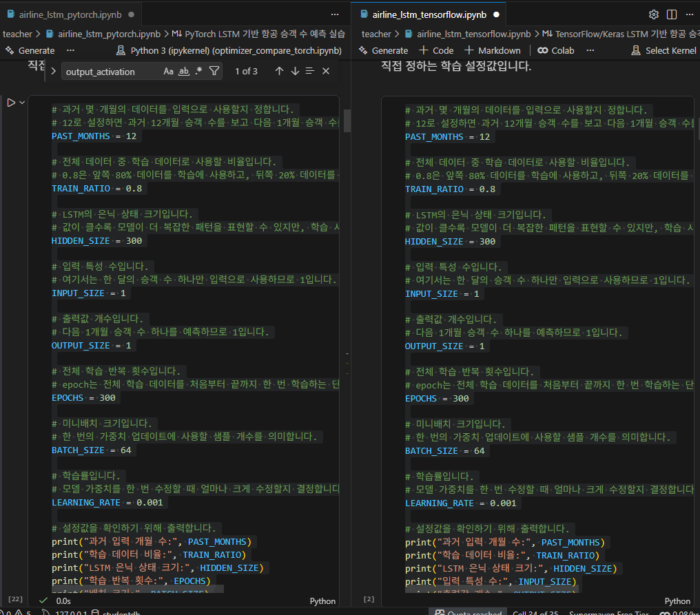The width and height of the screenshot is (700, 615).
Task: Switch to airline_lstm_tensorflow.ipynb tab
Action: (x=429, y=14)
